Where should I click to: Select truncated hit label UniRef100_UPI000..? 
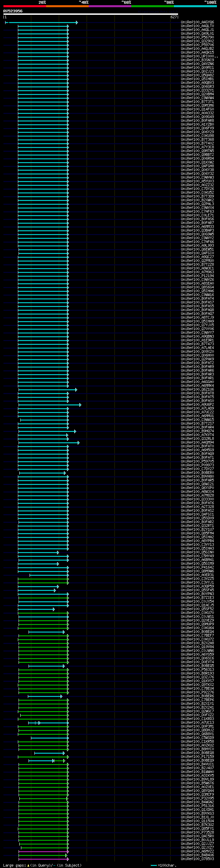[x=199, y=56]
